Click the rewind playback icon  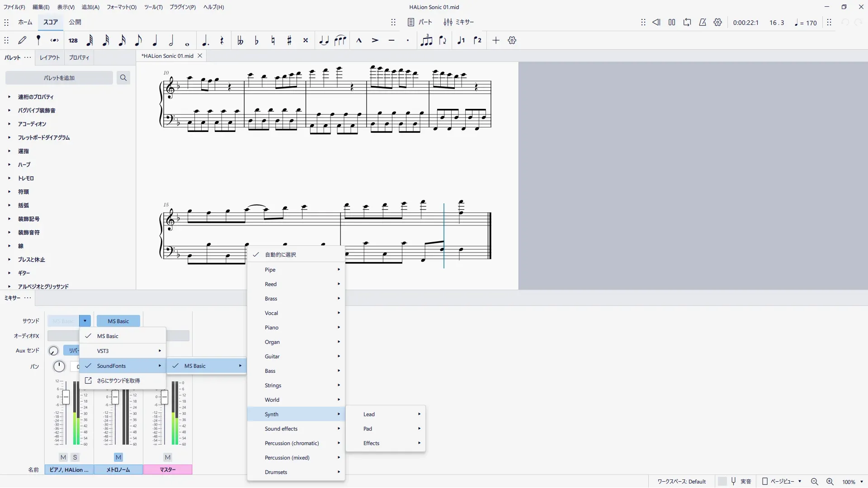pos(656,23)
